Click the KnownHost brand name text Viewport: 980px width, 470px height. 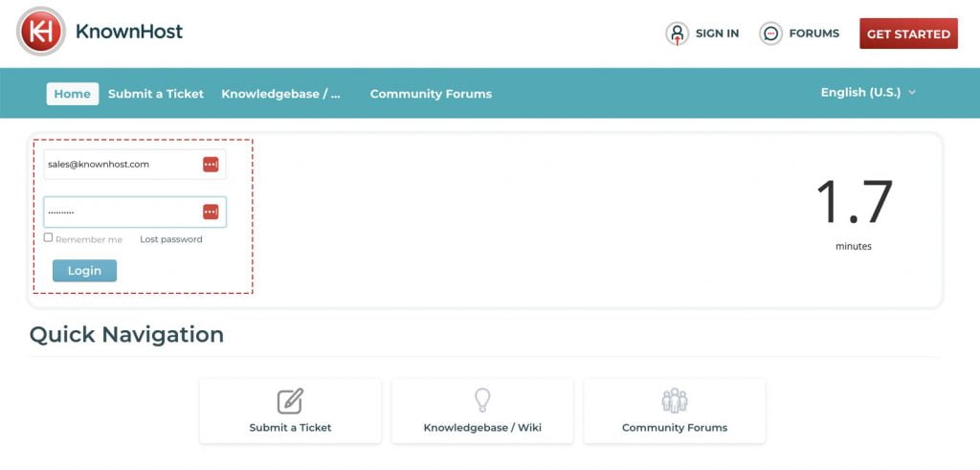click(x=129, y=32)
